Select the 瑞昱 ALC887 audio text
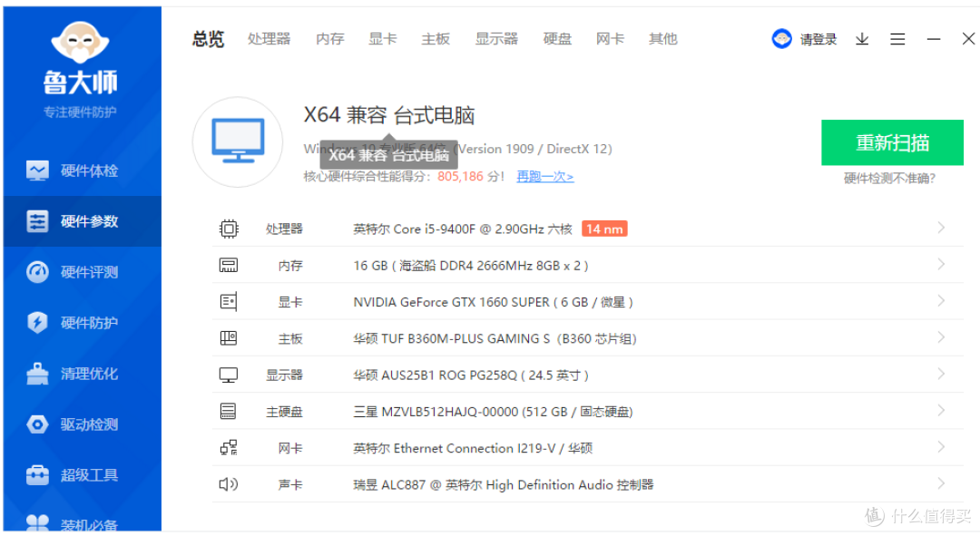980x536 pixels. [503, 485]
